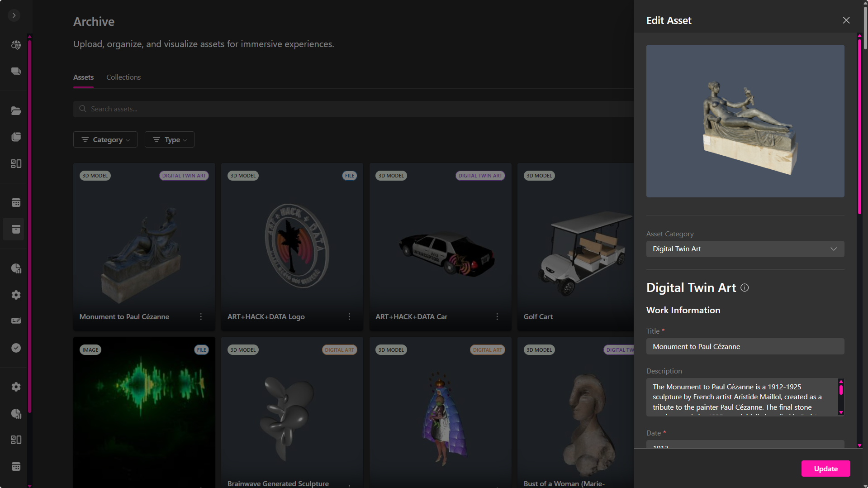868x488 pixels.
Task: Open the Asset Category dropdown
Action: click(x=745, y=249)
